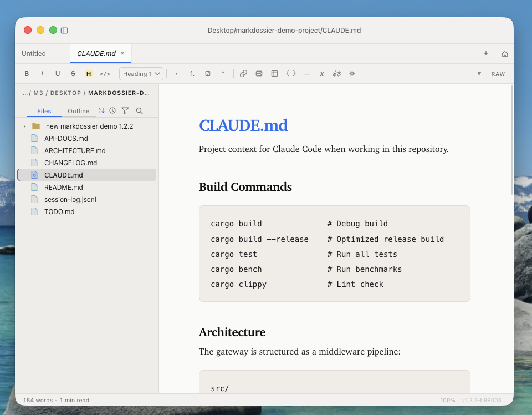This screenshot has width=532, height=415.
Task: Expand the new markdossier demo 1.2.2 folder
Action: [x=25, y=126]
